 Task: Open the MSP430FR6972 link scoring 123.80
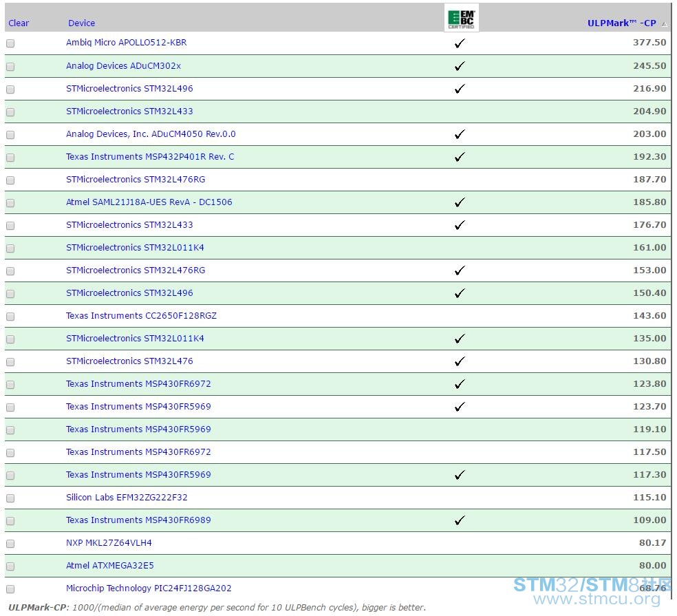[138, 383]
